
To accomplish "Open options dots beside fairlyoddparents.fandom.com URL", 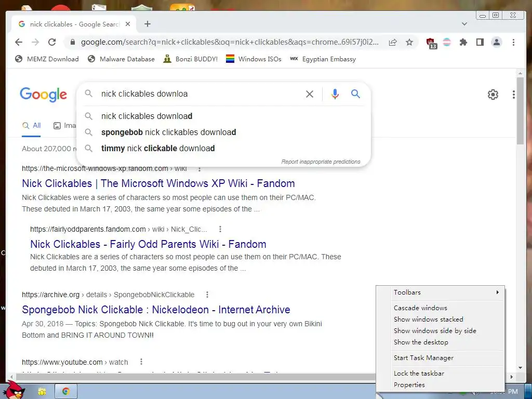I will tap(220, 229).
